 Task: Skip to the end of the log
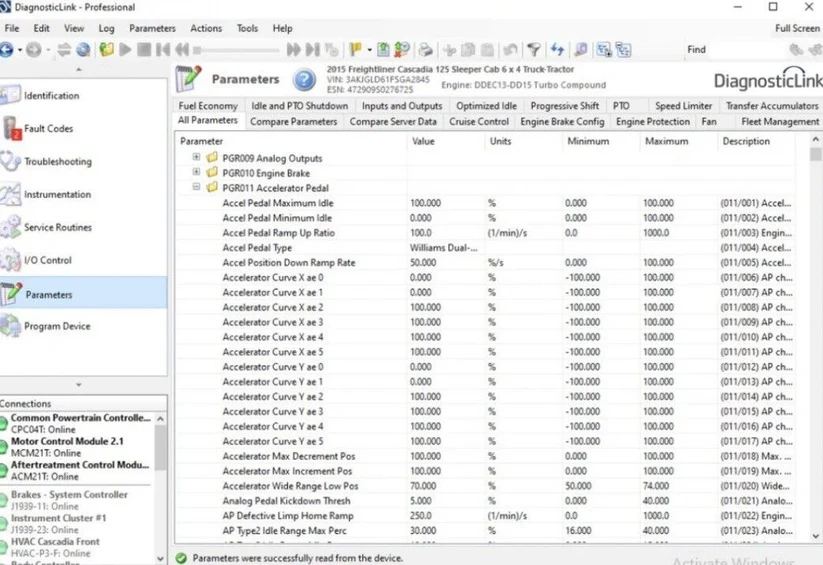click(313, 50)
